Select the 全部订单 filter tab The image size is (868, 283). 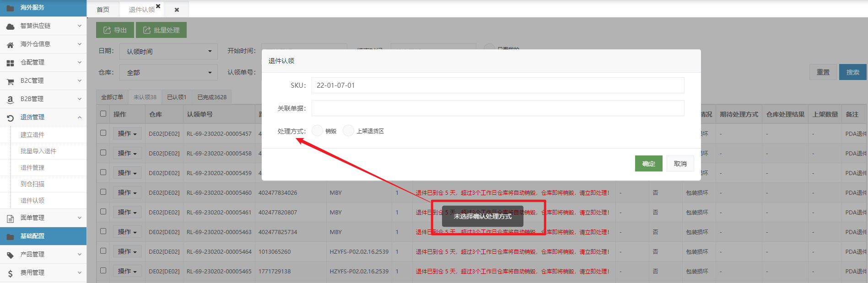(112, 97)
